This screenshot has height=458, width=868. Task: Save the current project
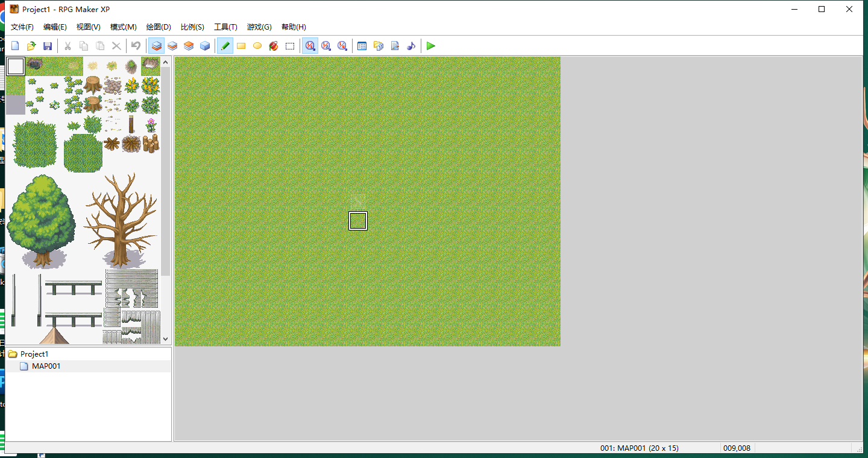48,45
